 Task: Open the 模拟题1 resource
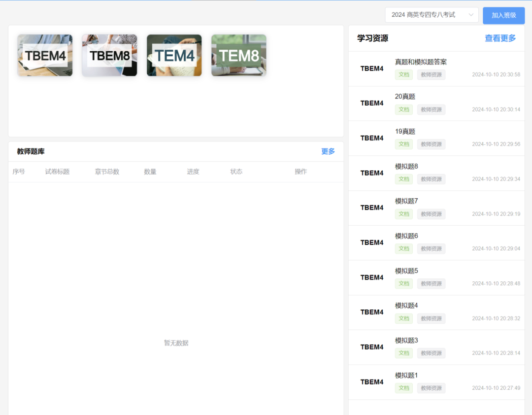pos(406,376)
